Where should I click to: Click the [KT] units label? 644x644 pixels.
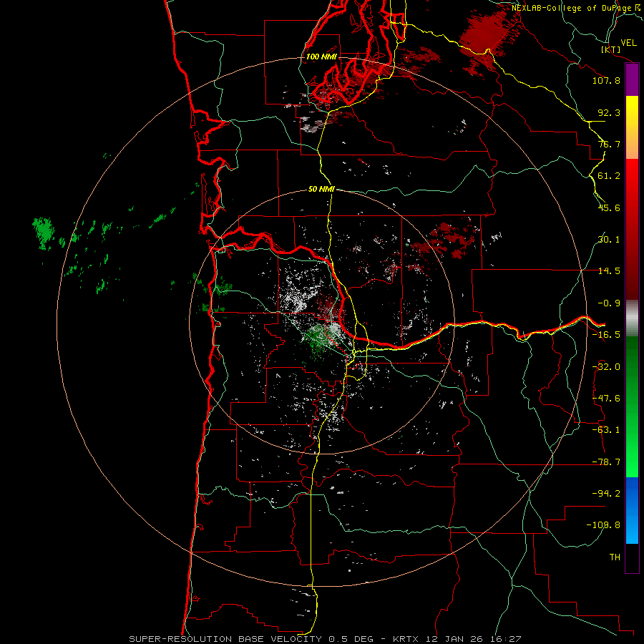point(610,49)
